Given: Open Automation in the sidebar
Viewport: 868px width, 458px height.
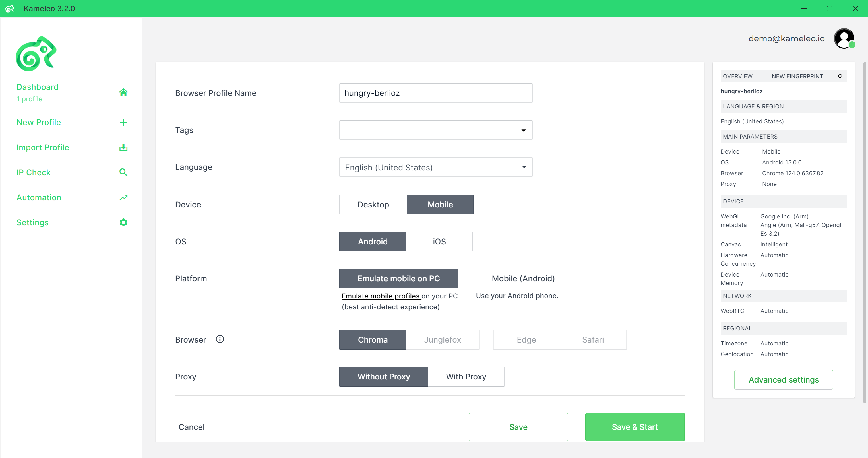Looking at the screenshot, I should pos(39,197).
